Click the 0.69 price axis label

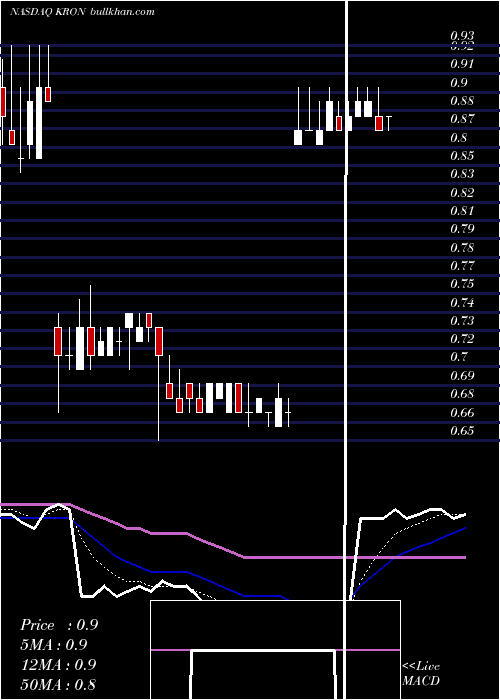(x=462, y=375)
